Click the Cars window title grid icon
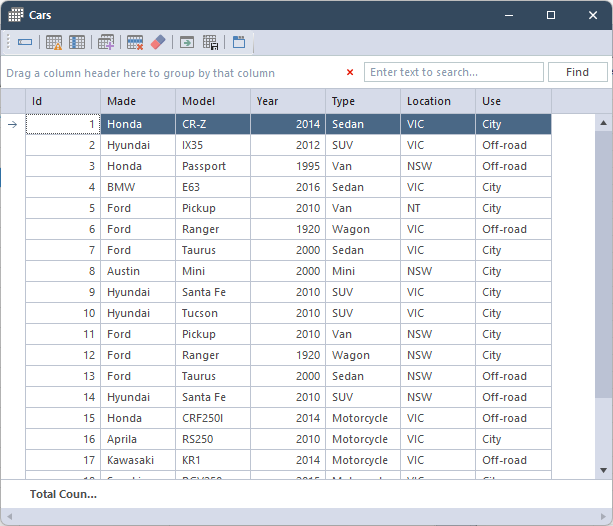This screenshot has height=526, width=613. click(16, 15)
